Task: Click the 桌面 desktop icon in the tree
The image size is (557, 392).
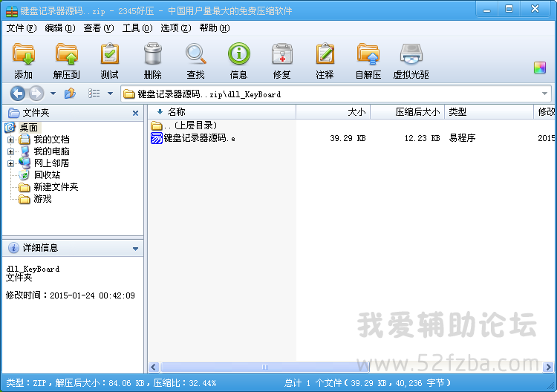Action: click(x=10, y=127)
